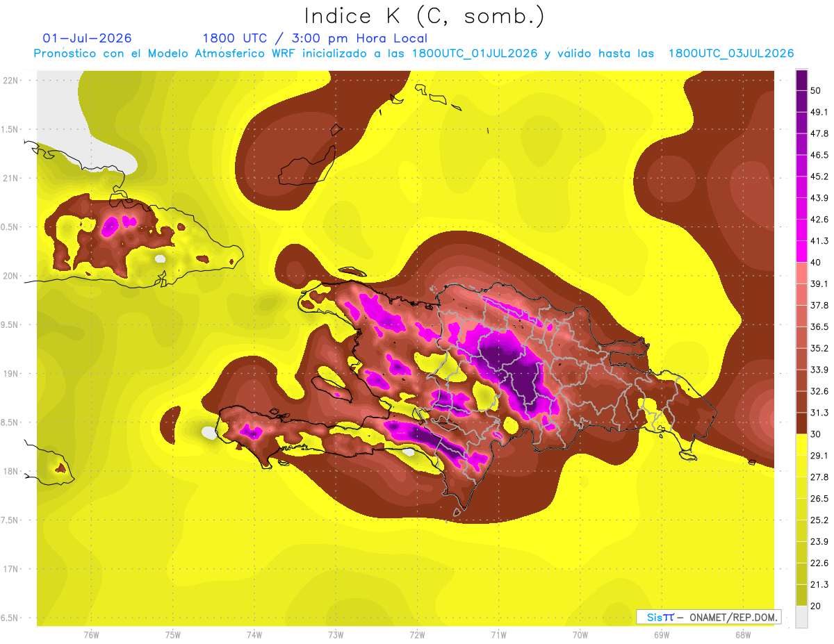834x644 pixels.
Task: Click the dark purple legend band at 50
Action: (802, 79)
